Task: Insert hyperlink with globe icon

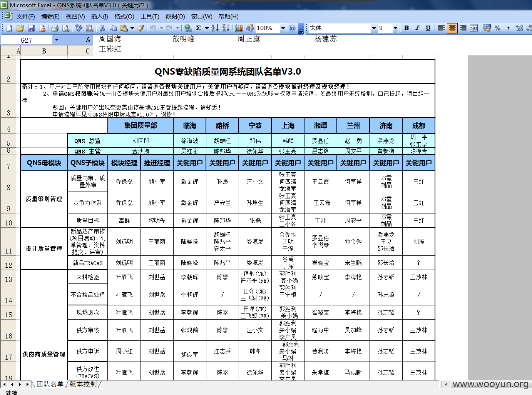Action: click(x=188, y=28)
